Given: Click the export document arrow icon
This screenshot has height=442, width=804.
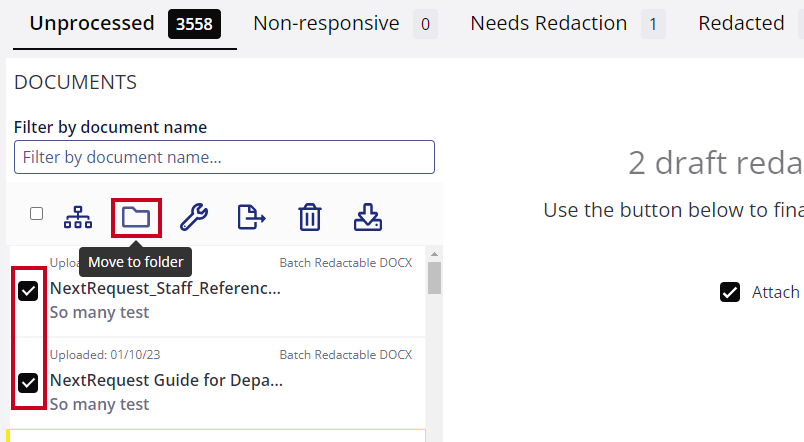Looking at the screenshot, I should pyautogui.click(x=252, y=217).
